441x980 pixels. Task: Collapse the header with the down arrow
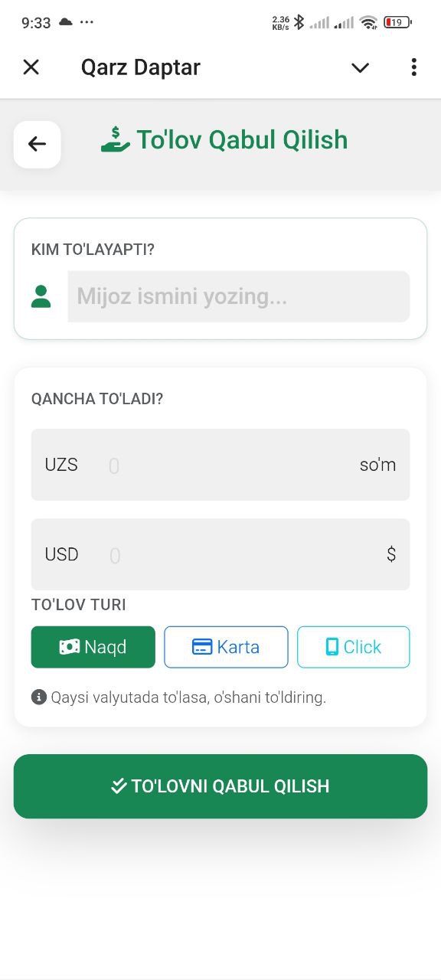pos(360,67)
